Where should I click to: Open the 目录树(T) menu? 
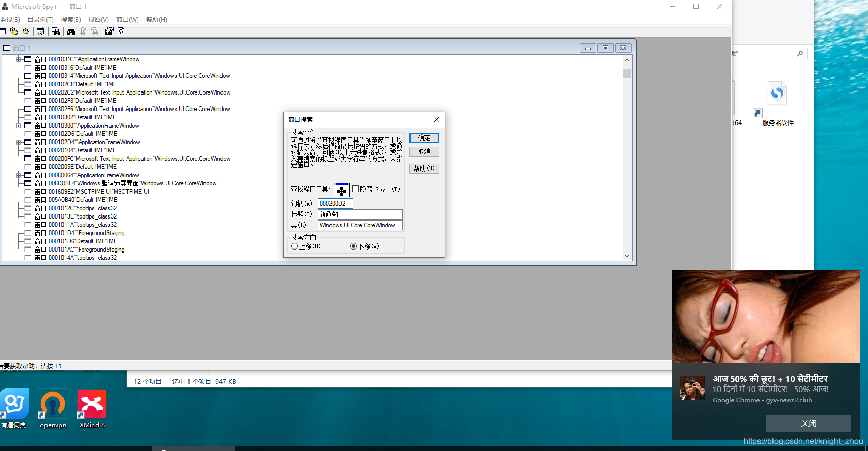click(x=40, y=20)
